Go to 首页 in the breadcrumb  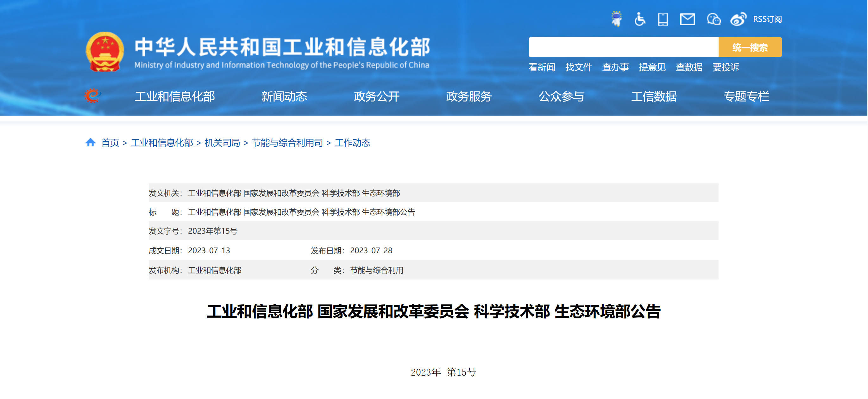(x=110, y=143)
